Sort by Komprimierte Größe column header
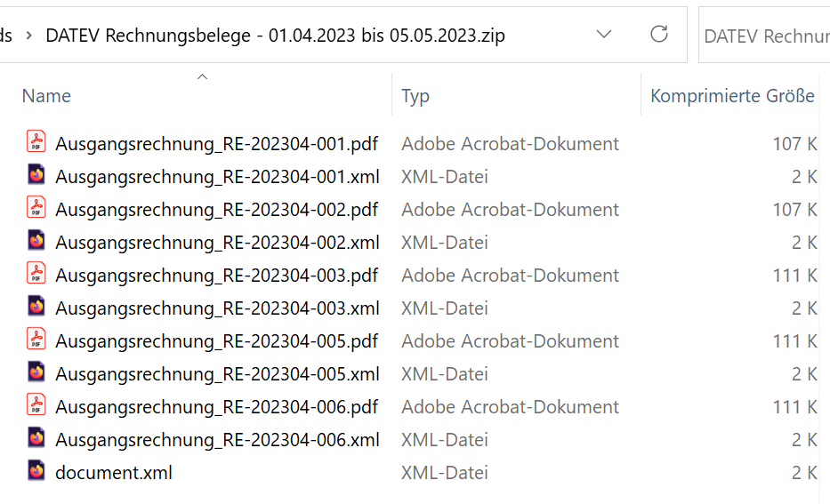830x504 pixels. 733,96
